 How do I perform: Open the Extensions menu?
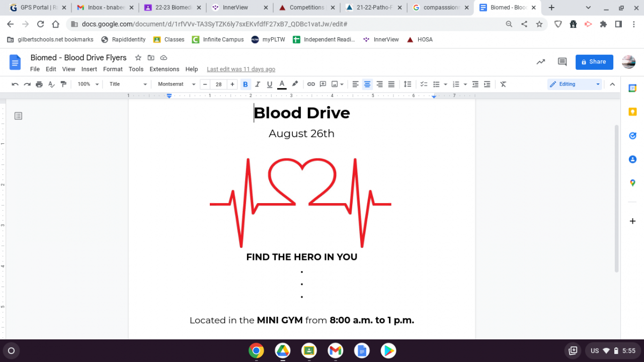(164, 69)
